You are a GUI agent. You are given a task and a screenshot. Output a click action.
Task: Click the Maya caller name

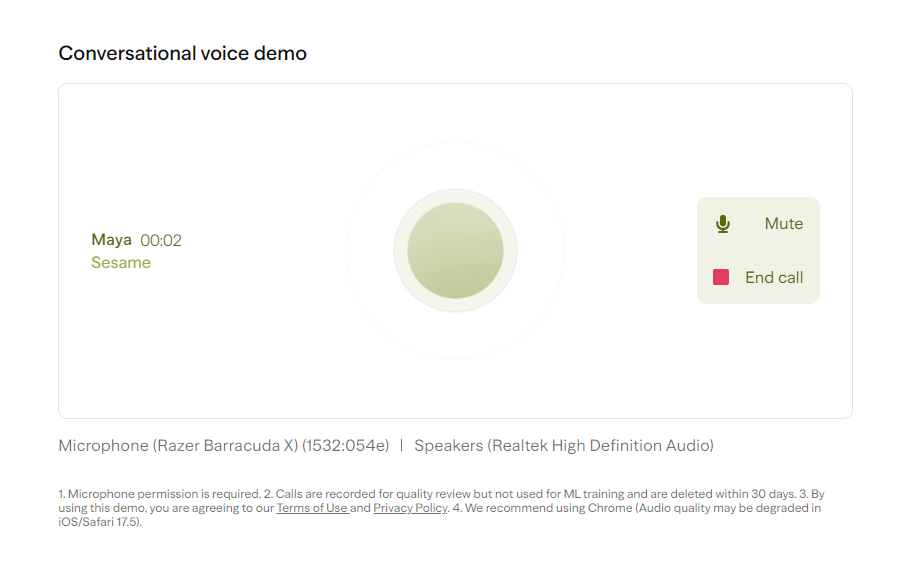pos(111,240)
